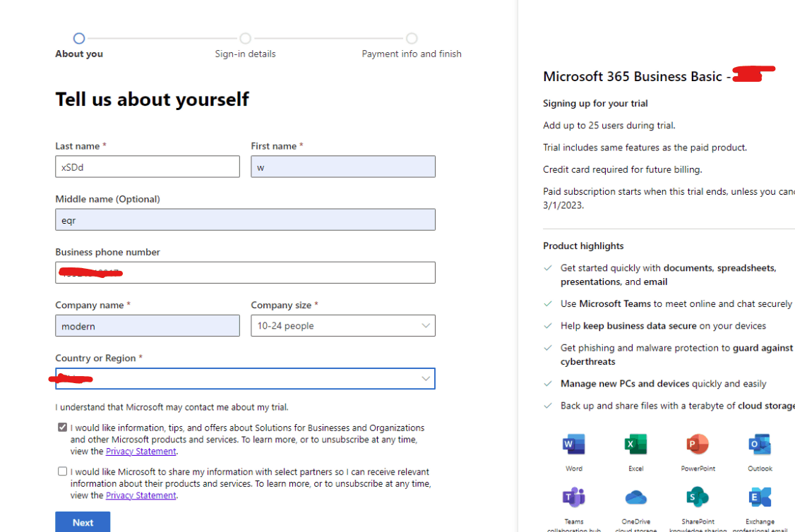Click 'Help keep business data secure' highlight
The height and width of the screenshot is (532, 795).
click(x=663, y=326)
